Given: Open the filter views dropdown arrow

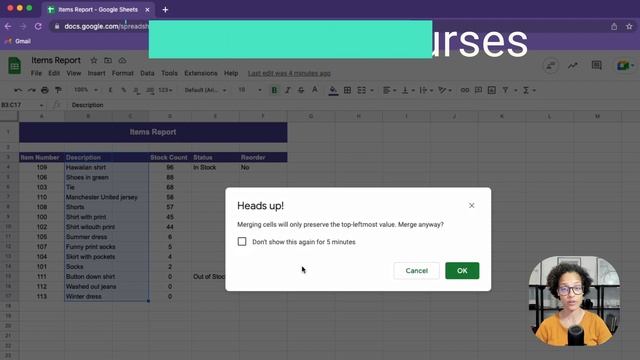Looking at the screenshot, I should pos(516,90).
